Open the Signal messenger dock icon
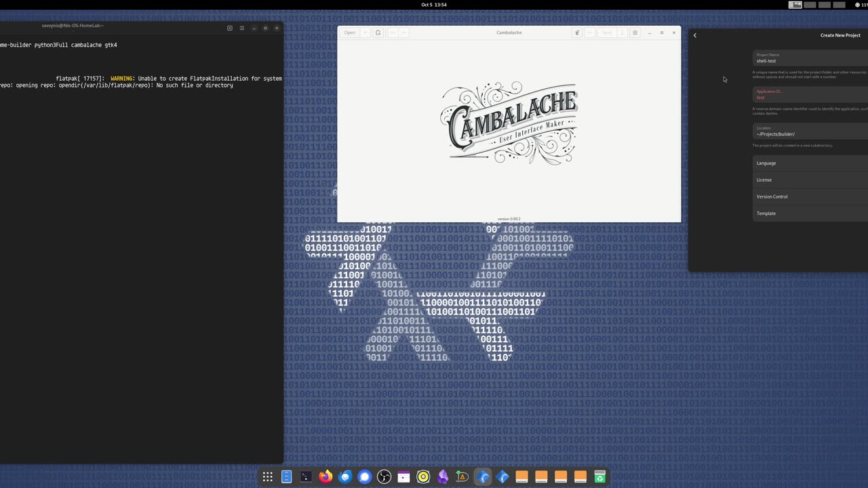Viewport: 868px width, 488px height. click(365, 477)
